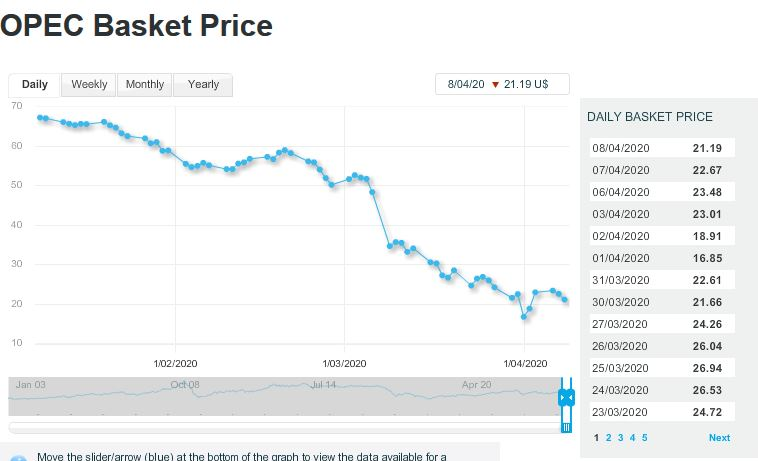Viewport: 758px width, 461px height.
Task: Click the Jul 14 section of the overview timeline
Action: coord(323,384)
